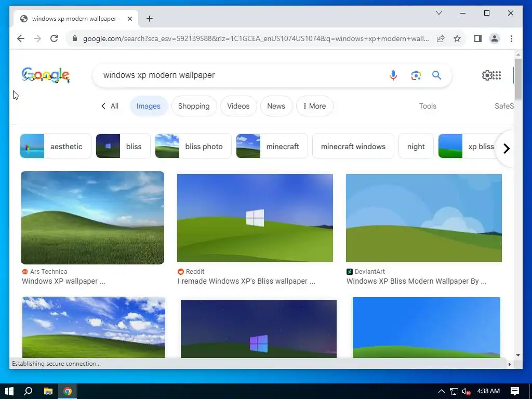Filter by the bliss chip
This screenshot has width=532, height=399.
pos(123,146)
